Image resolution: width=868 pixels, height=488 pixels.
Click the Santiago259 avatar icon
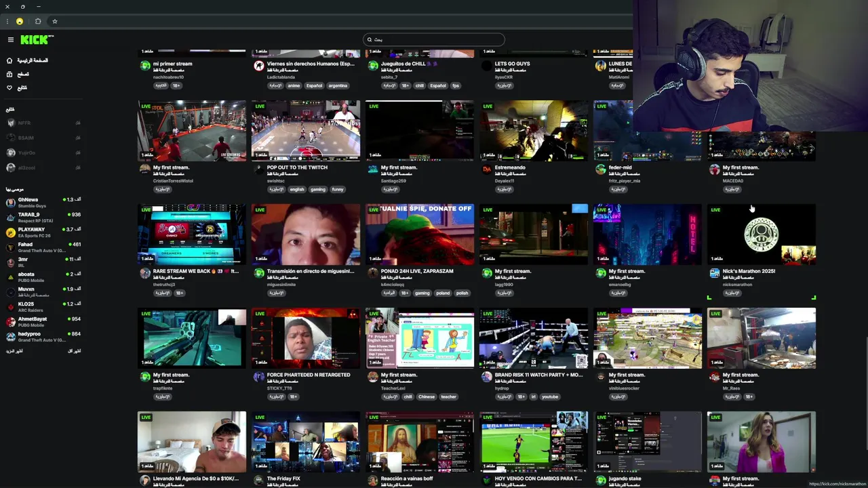(373, 169)
